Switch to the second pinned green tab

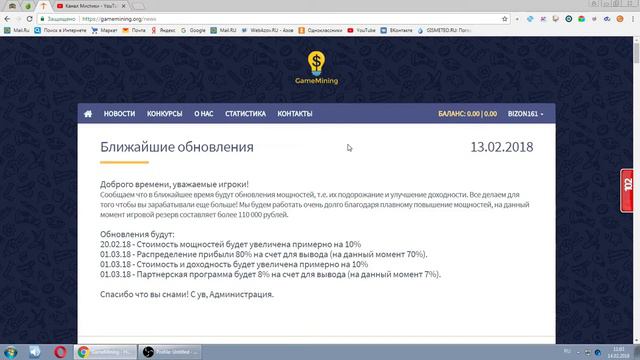tap(28, 6)
